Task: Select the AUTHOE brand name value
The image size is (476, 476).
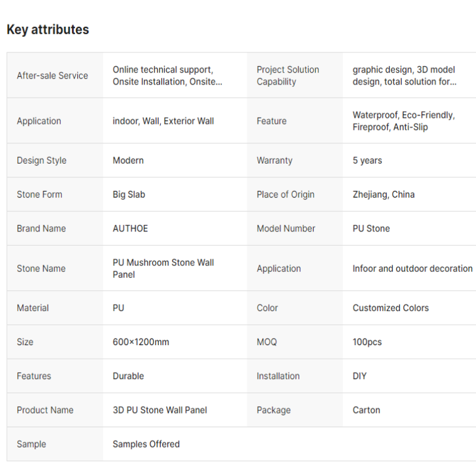Action: (130, 228)
